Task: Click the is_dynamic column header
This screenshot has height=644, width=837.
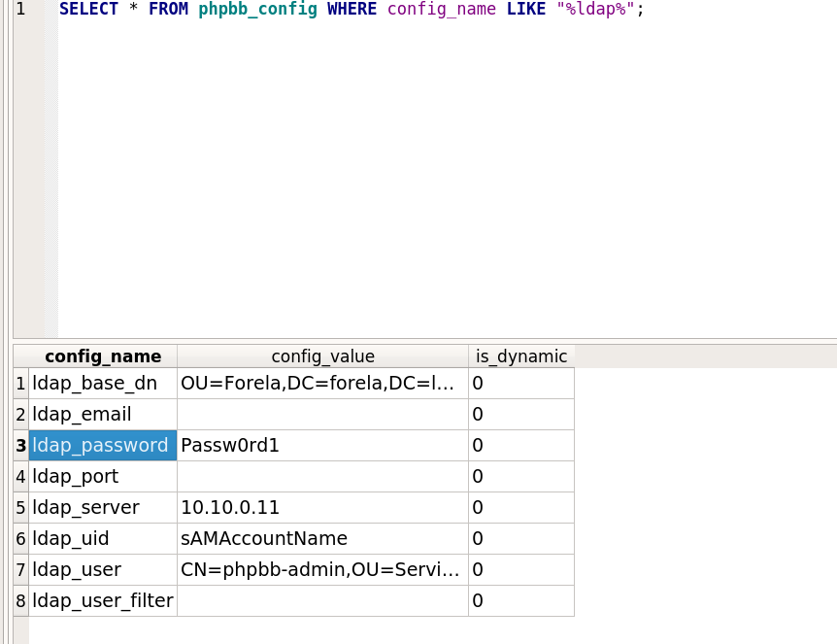Action: [x=521, y=356]
